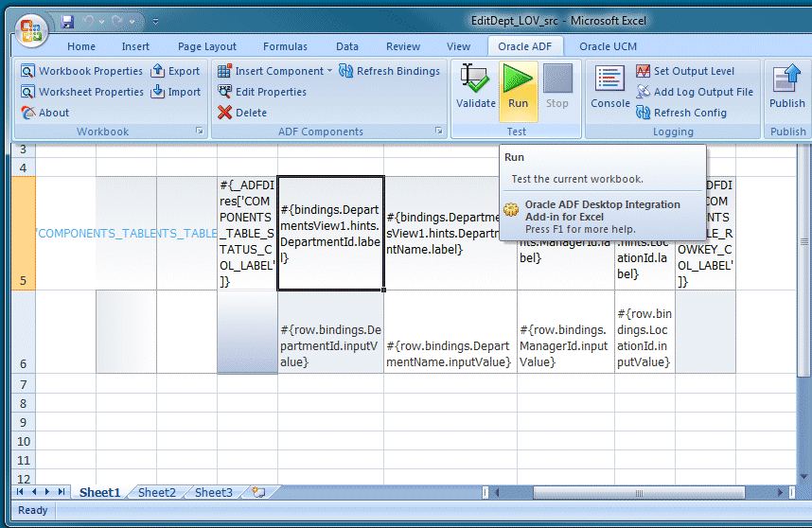The width and height of the screenshot is (812, 528).
Task: Expand ADF Components group dialog launcher
Action: click(439, 131)
